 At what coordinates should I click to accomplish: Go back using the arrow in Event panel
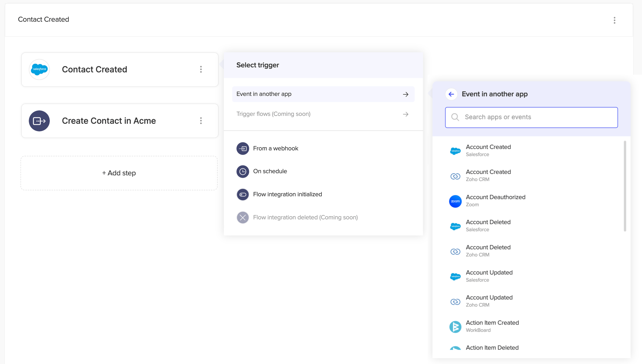click(x=451, y=94)
